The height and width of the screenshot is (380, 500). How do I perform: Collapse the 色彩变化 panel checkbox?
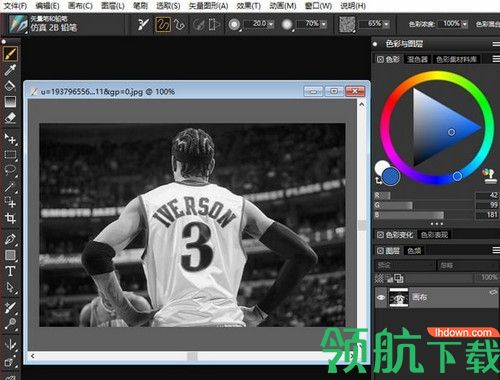pyautogui.click(x=380, y=235)
